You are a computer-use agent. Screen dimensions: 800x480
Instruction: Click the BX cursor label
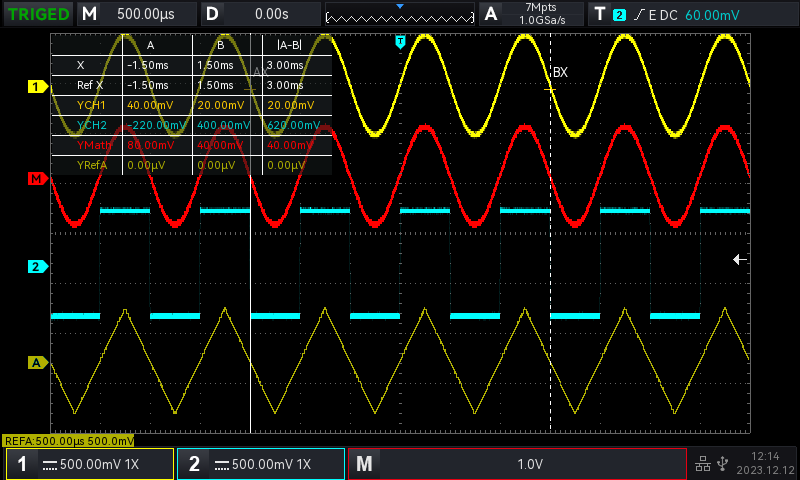point(560,72)
